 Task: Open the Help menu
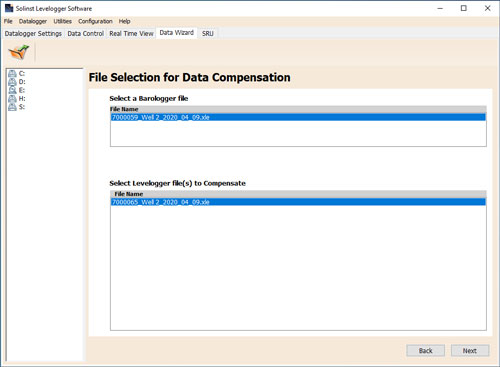(124, 21)
